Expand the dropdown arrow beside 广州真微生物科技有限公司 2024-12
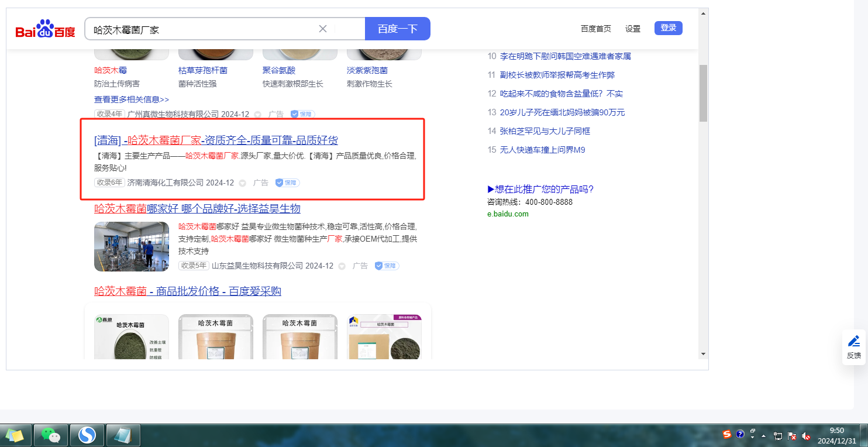The width and height of the screenshot is (868, 447). pos(258,115)
